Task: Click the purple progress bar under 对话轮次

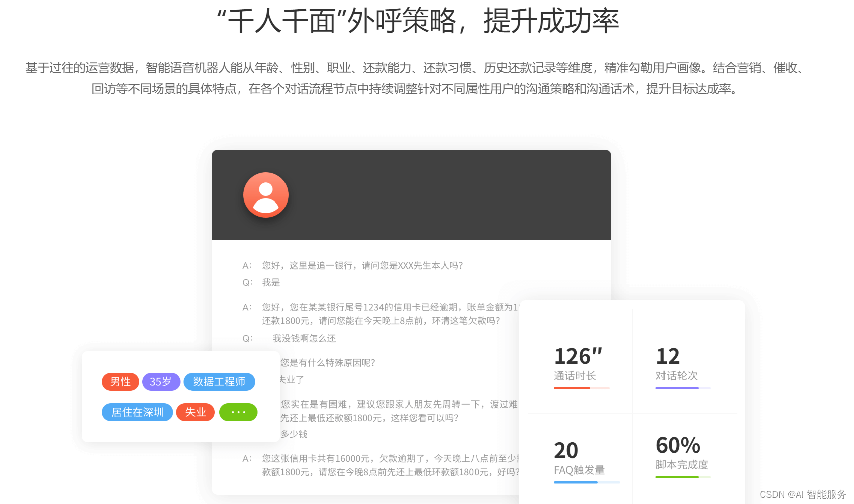Action: [683, 388]
